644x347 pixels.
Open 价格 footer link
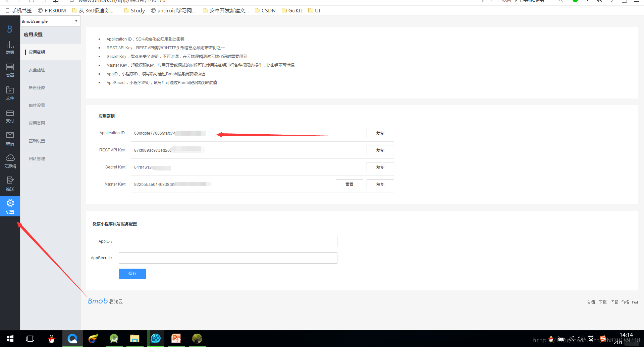tap(625, 302)
